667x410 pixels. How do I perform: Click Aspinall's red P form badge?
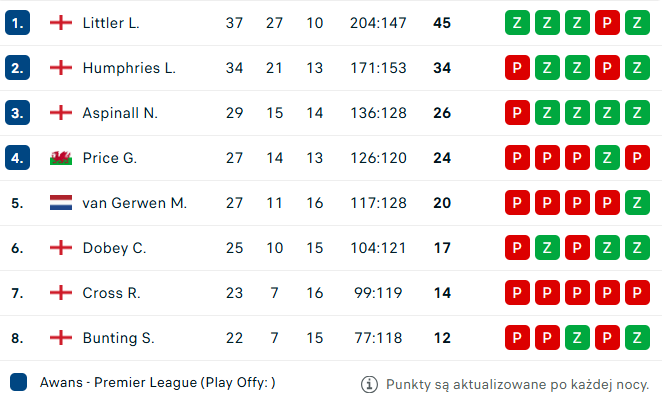pos(517,113)
